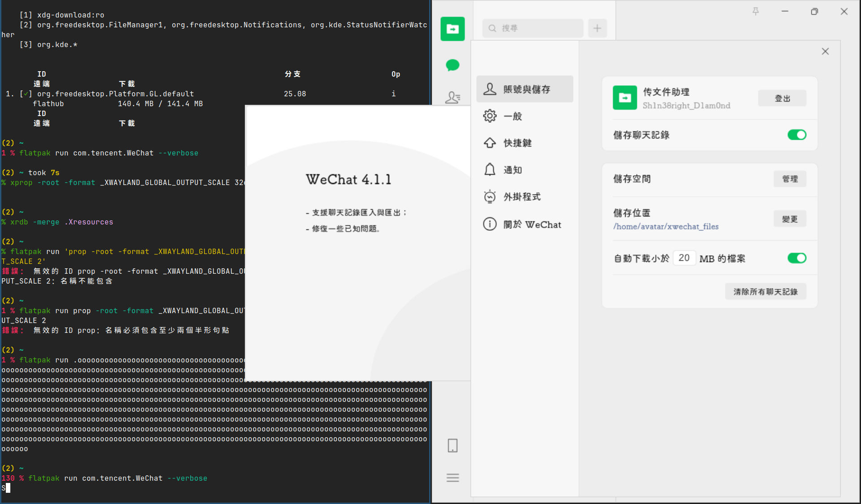Open Chats via the speech bubble sidebar icon

(x=452, y=65)
